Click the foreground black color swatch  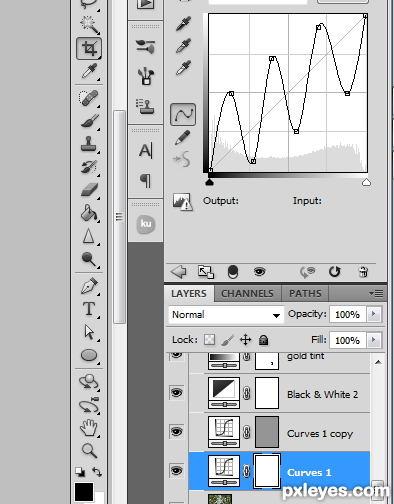coord(84,492)
